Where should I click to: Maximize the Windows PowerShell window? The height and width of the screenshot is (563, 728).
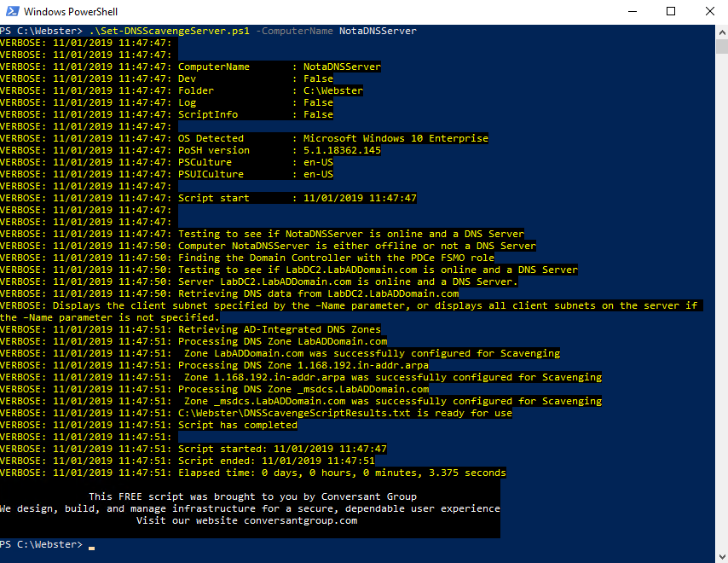pos(669,12)
